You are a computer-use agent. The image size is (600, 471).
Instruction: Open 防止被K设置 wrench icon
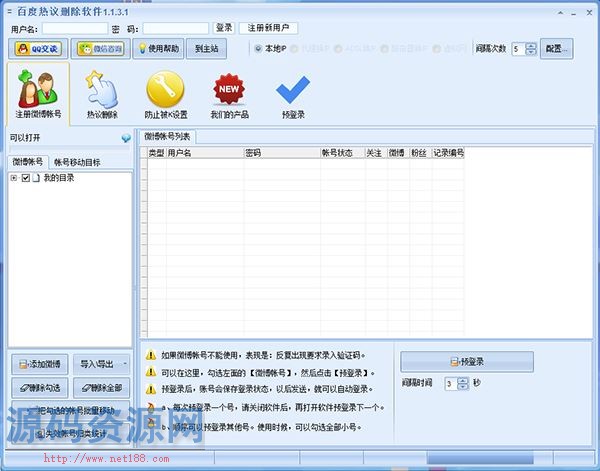pyautogui.click(x=166, y=94)
